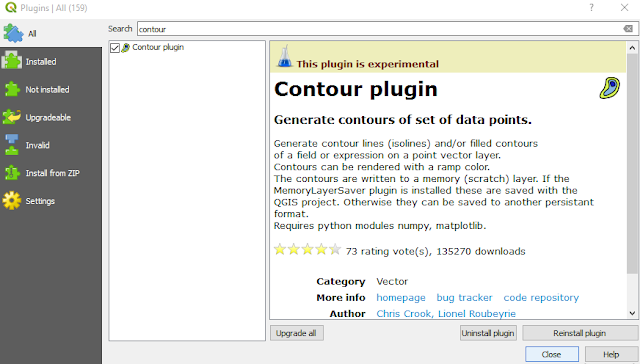Select the All plugins puzzle icon
The height and width of the screenshot is (364, 640).
point(13,33)
